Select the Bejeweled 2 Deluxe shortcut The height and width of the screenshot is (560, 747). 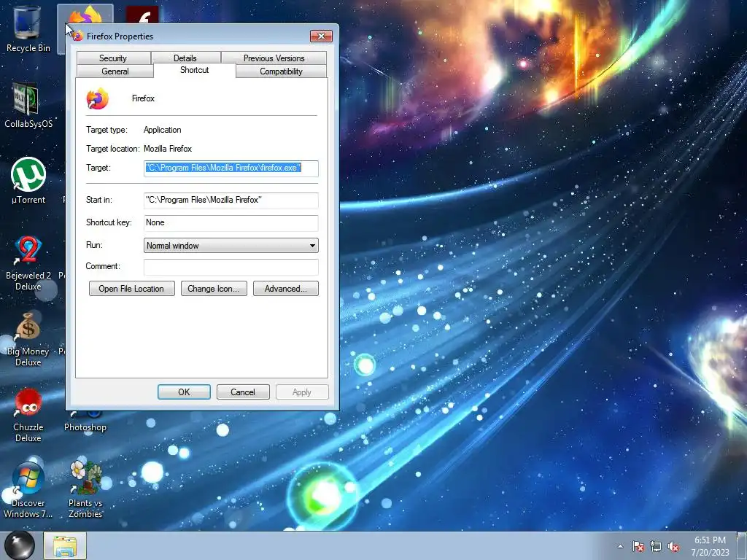point(28,263)
